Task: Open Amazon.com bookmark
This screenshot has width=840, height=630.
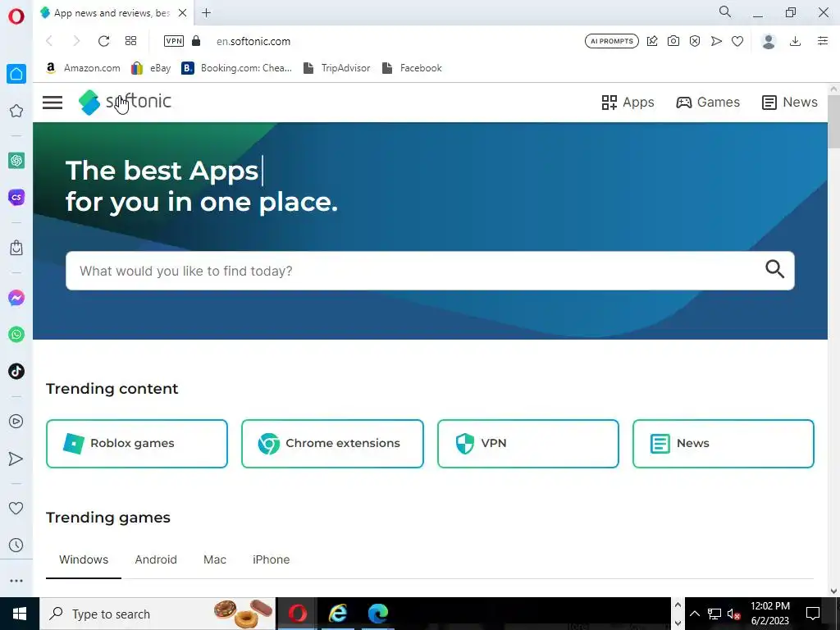Action: [83, 68]
